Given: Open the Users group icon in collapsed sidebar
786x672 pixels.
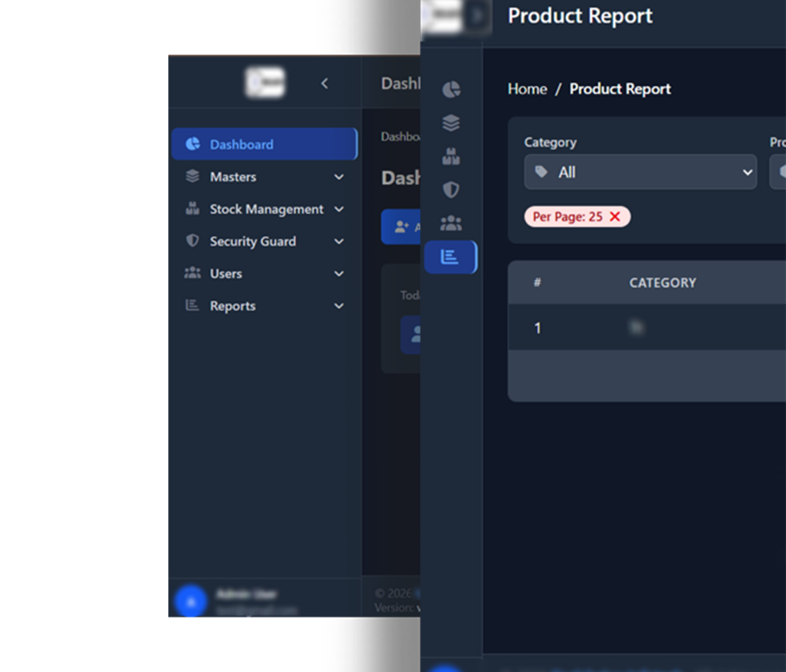Looking at the screenshot, I should [x=451, y=223].
